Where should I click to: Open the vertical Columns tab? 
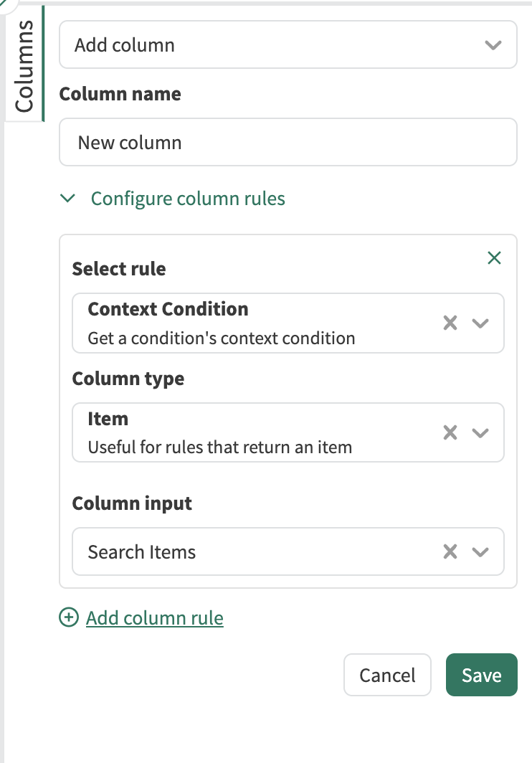[24, 66]
